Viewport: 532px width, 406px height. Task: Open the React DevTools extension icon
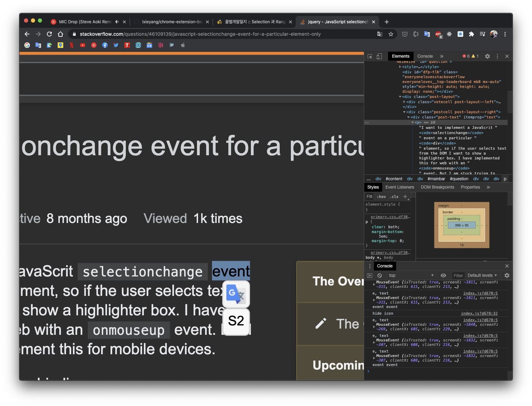click(x=449, y=34)
